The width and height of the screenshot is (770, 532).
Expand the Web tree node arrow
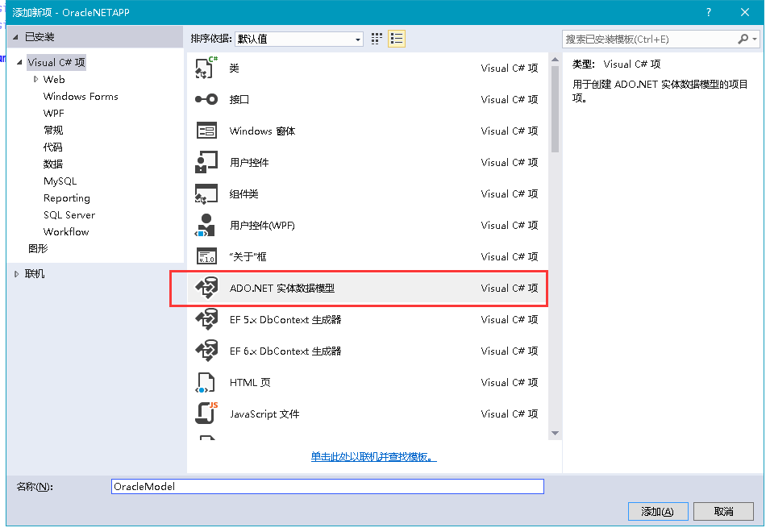pos(35,79)
